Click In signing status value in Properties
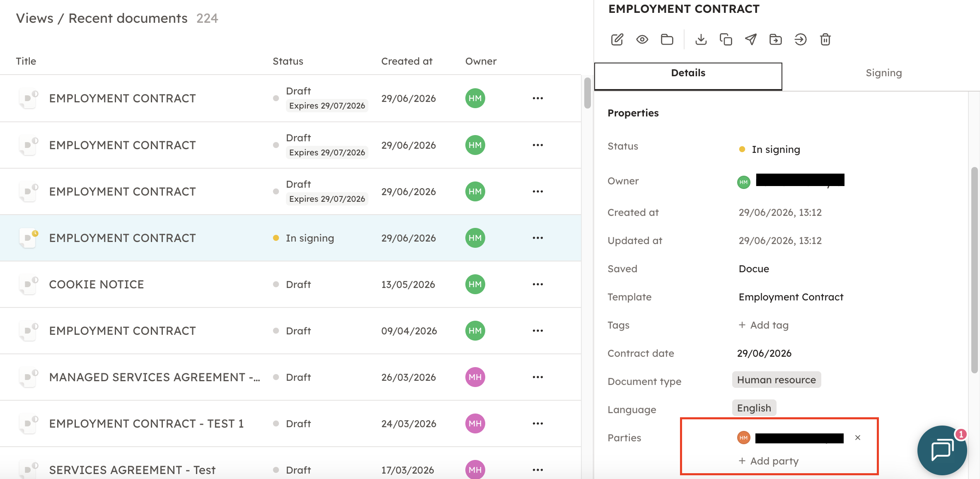980x479 pixels. point(776,150)
